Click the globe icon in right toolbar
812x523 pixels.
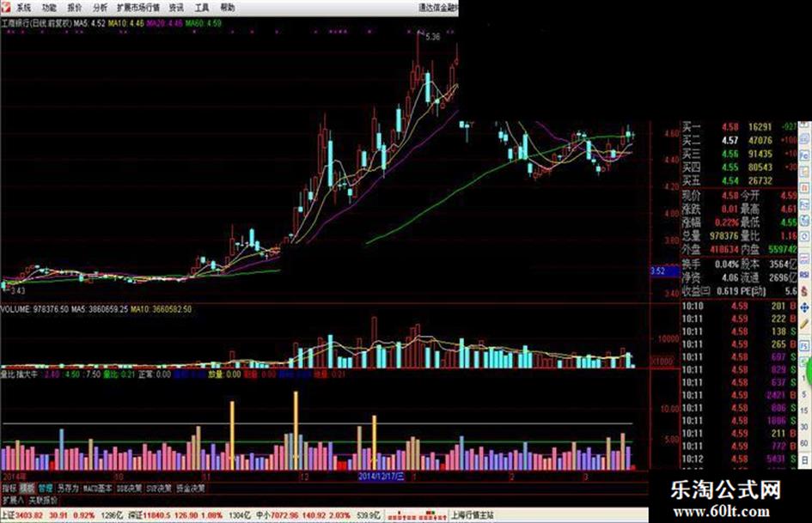coord(804,220)
